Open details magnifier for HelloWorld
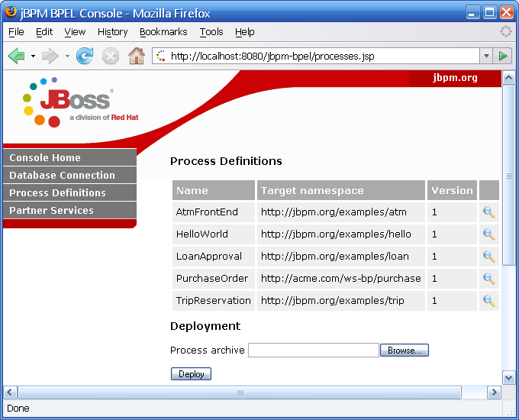 pyautogui.click(x=489, y=234)
